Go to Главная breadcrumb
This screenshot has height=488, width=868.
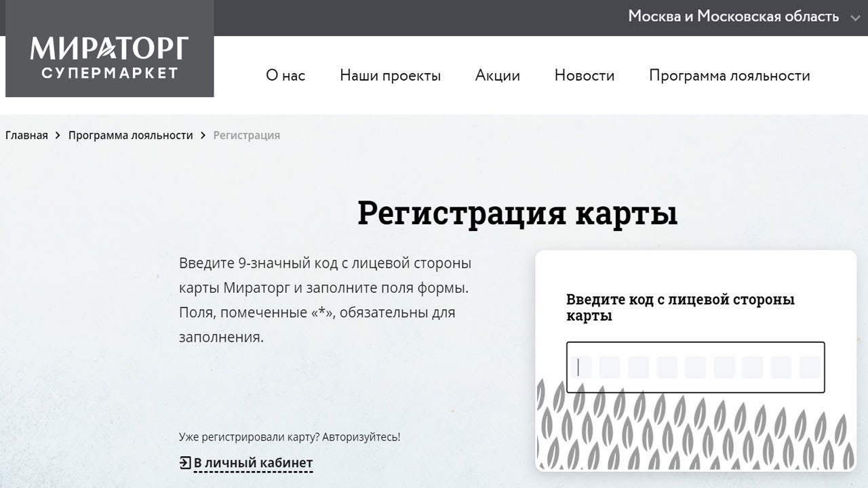click(x=26, y=135)
